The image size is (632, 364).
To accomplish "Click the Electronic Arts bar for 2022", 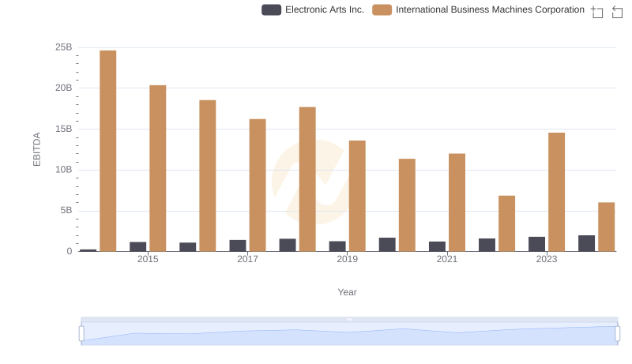I will (x=487, y=245).
